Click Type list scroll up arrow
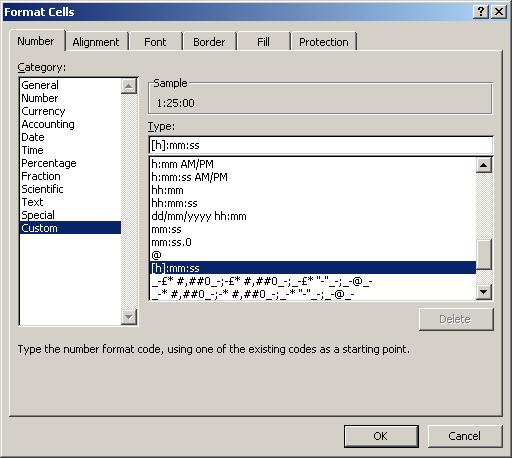Viewport: 512px width, 458px height. [x=484, y=165]
